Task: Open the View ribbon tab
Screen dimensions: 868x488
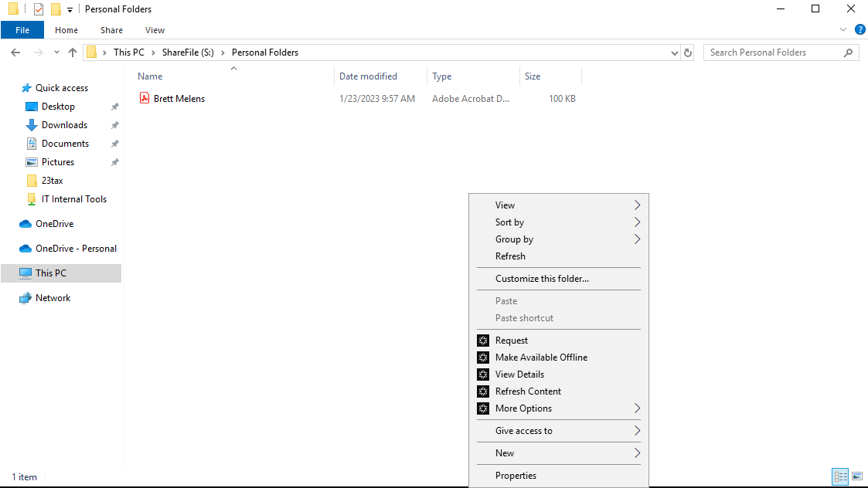Action: (x=155, y=29)
